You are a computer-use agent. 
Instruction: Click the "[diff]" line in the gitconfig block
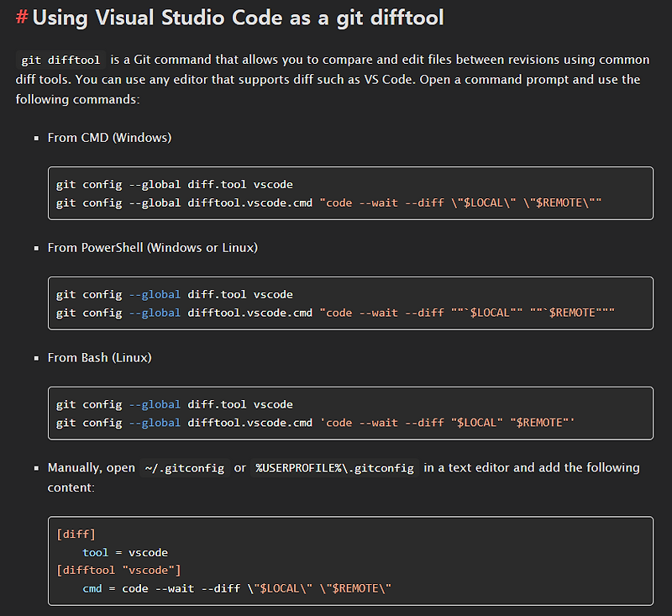point(76,534)
